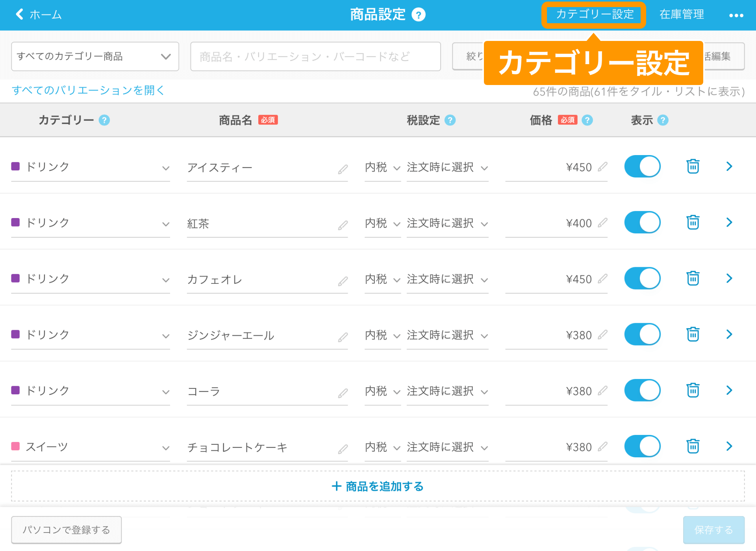Open category dropdown for アイスティー row

pyautogui.click(x=91, y=167)
